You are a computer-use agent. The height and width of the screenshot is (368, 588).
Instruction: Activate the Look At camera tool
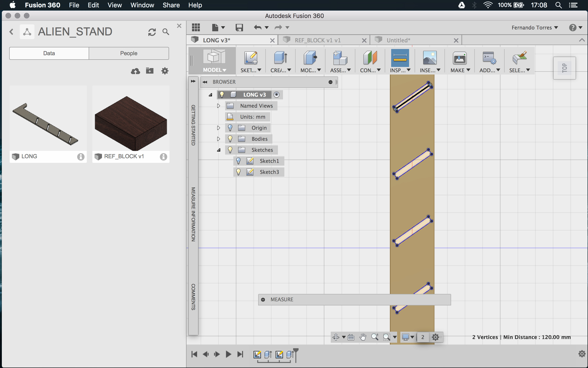point(351,337)
